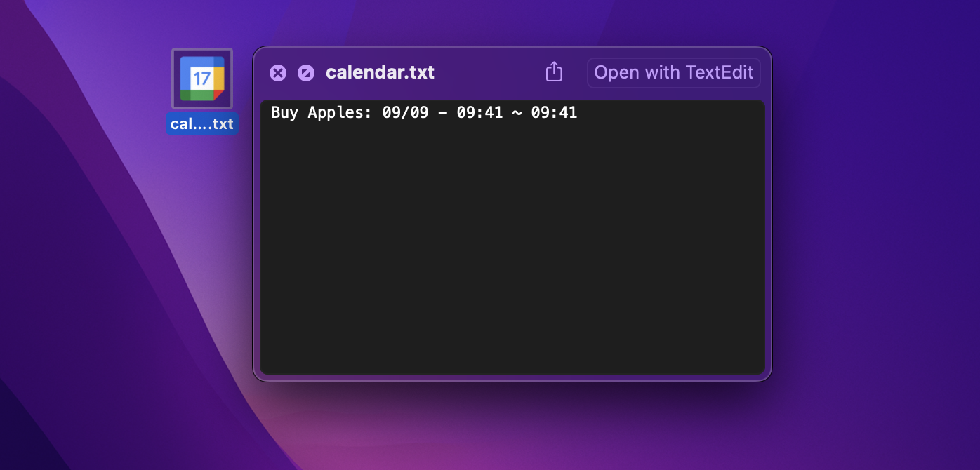The height and width of the screenshot is (470, 980).
Task: Click empty header space right of calendar.txt title
Action: click(x=484, y=72)
